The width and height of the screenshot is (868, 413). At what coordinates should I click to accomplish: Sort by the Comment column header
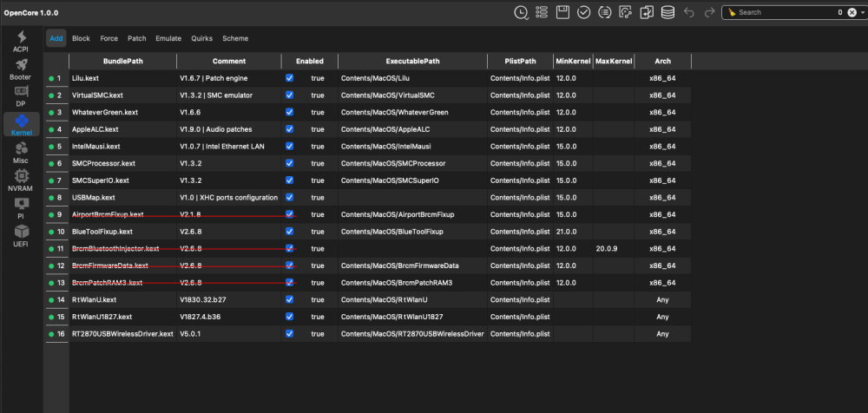(229, 62)
